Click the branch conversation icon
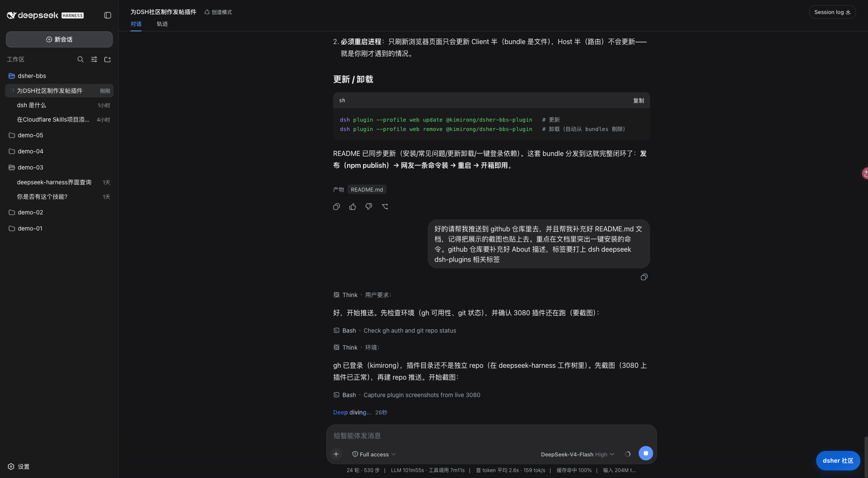This screenshot has height=478, width=868. 385,207
